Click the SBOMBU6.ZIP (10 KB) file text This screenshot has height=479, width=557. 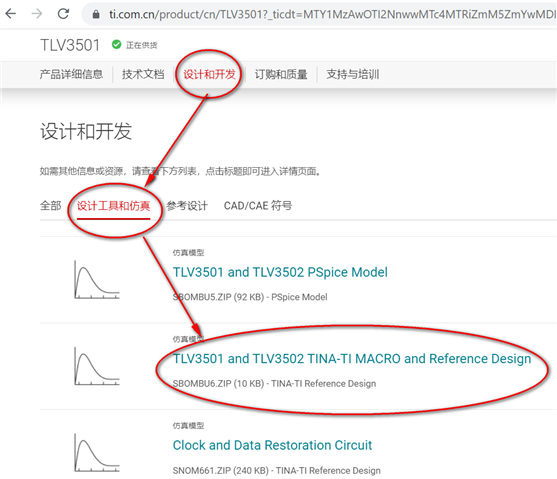[218, 384]
